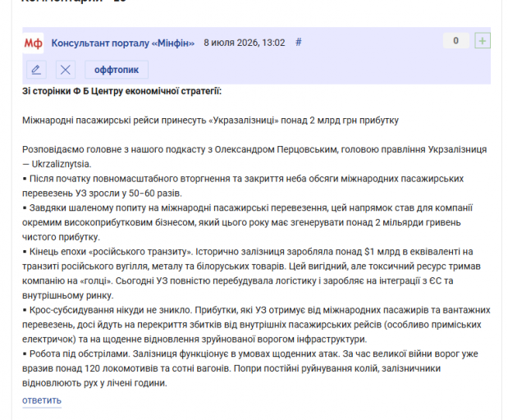Click the comment date 8 июля 2026, 13:02

click(x=245, y=43)
